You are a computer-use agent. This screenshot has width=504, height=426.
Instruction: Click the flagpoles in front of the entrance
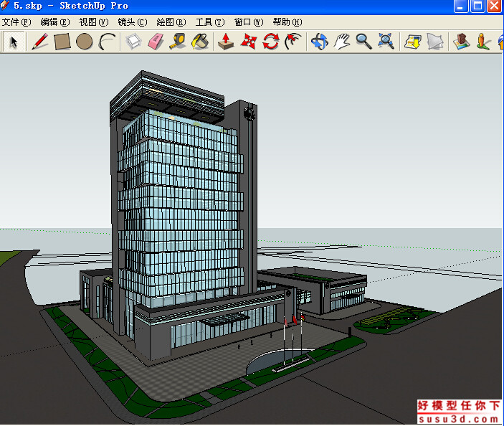[x=293, y=339]
